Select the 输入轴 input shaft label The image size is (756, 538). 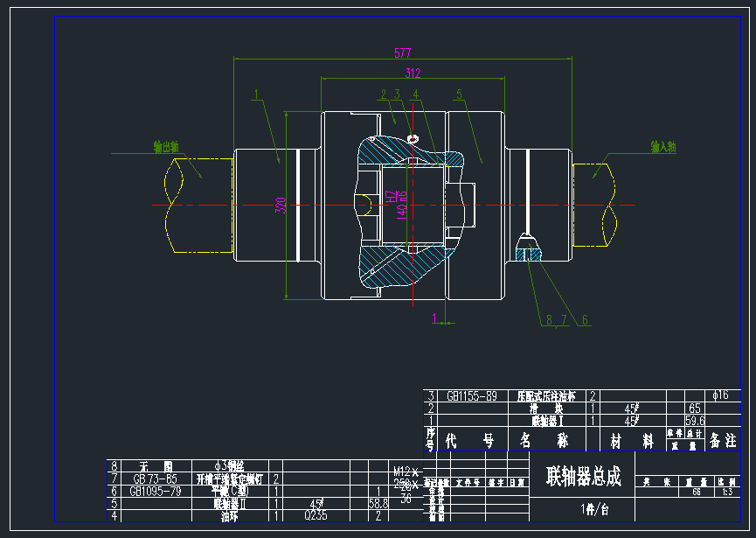click(663, 147)
